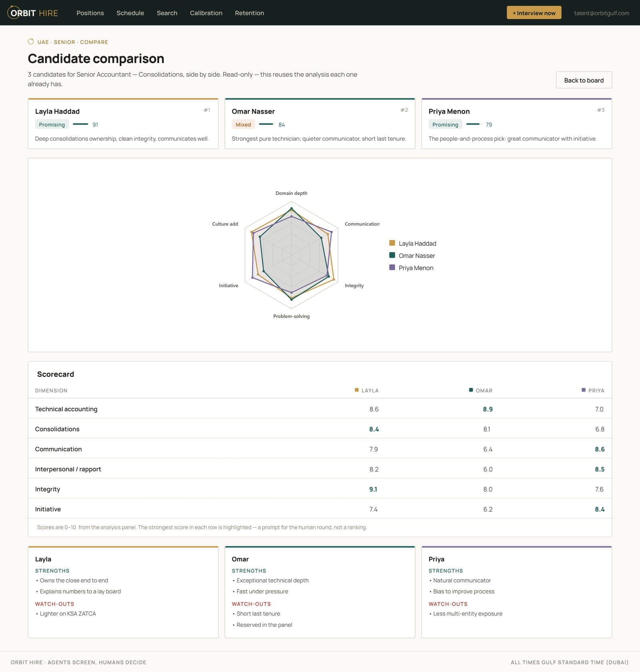Click Omar's watch-out 'Reserved in the panel'

264,624
